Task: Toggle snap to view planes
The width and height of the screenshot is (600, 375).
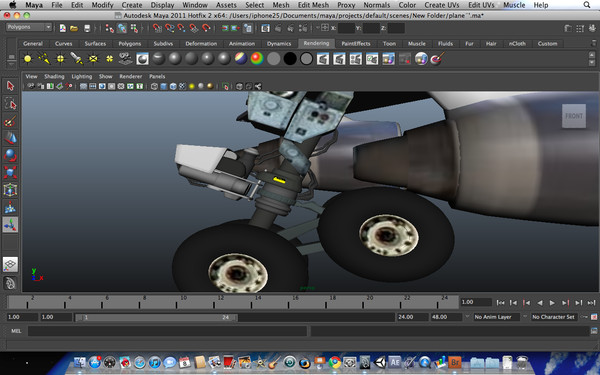Action: pyautogui.click(x=194, y=28)
